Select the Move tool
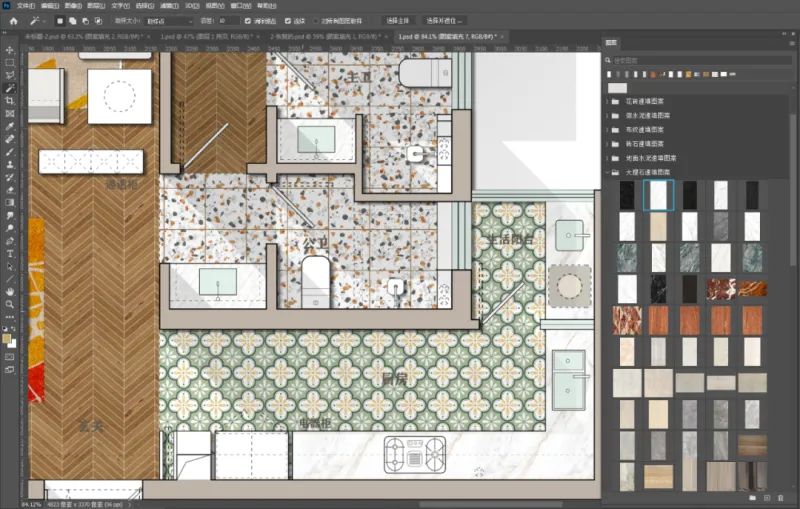The image size is (800, 509). (10, 50)
